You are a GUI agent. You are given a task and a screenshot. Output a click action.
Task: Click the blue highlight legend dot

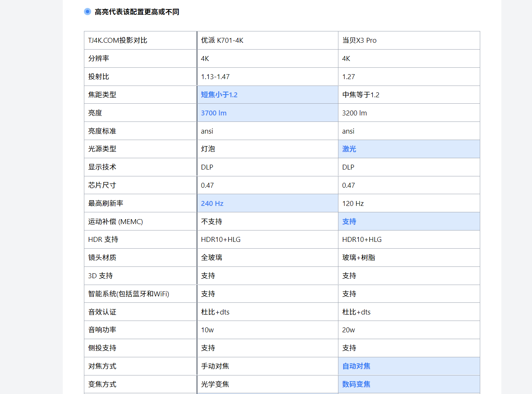pyautogui.click(x=87, y=12)
